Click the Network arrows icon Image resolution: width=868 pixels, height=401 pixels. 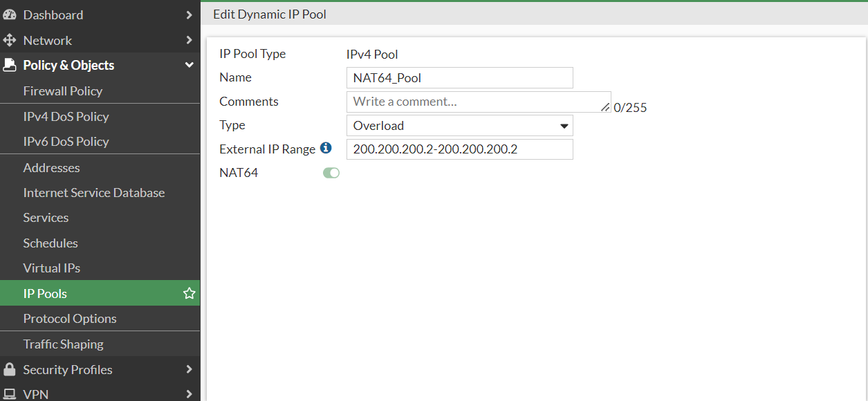coord(10,40)
